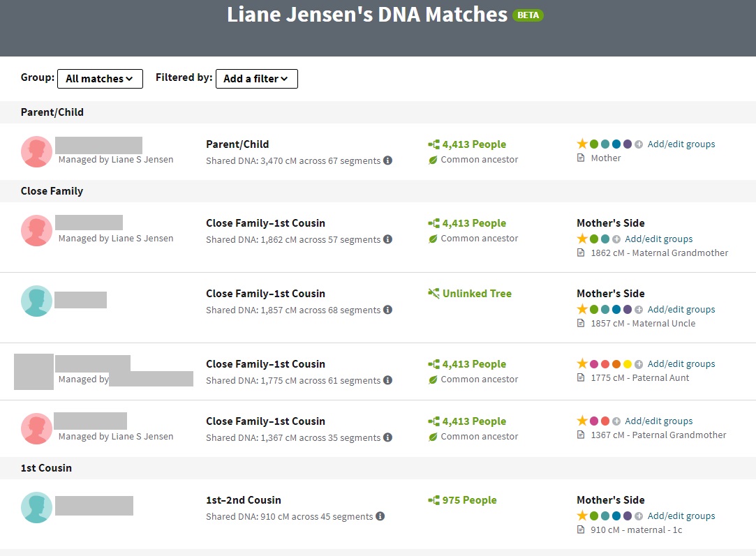The image size is (756, 556).
Task: Click the profile photo of the first Close Family match
Action: [36, 230]
